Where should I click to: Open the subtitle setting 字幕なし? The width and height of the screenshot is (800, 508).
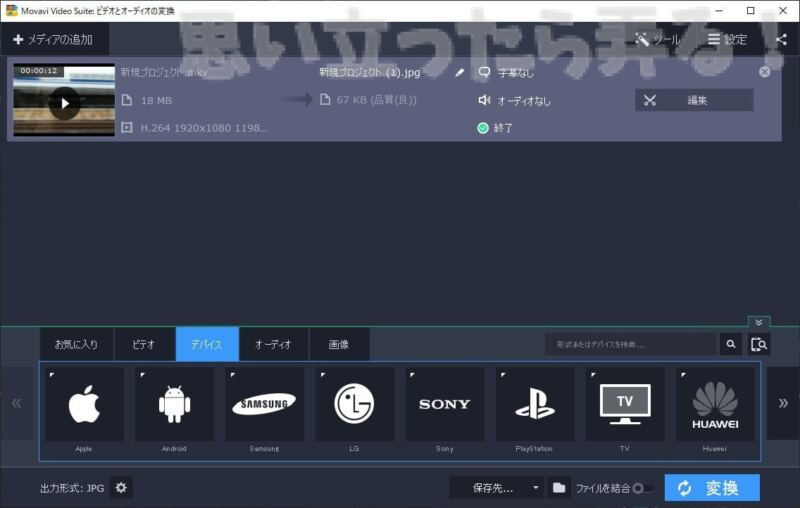[506, 72]
